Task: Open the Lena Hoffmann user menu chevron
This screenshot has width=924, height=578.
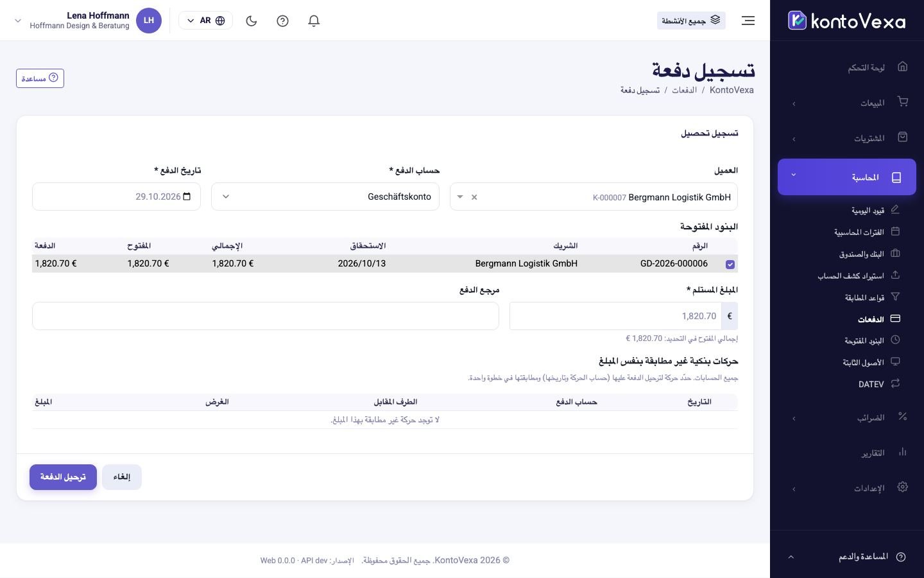Action: pos(18,21)
